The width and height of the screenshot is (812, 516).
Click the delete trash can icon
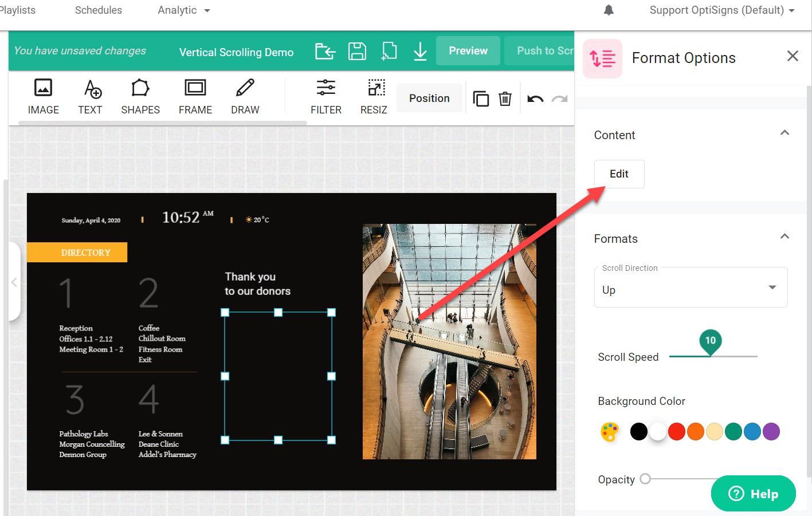click(x=505, y=99)
